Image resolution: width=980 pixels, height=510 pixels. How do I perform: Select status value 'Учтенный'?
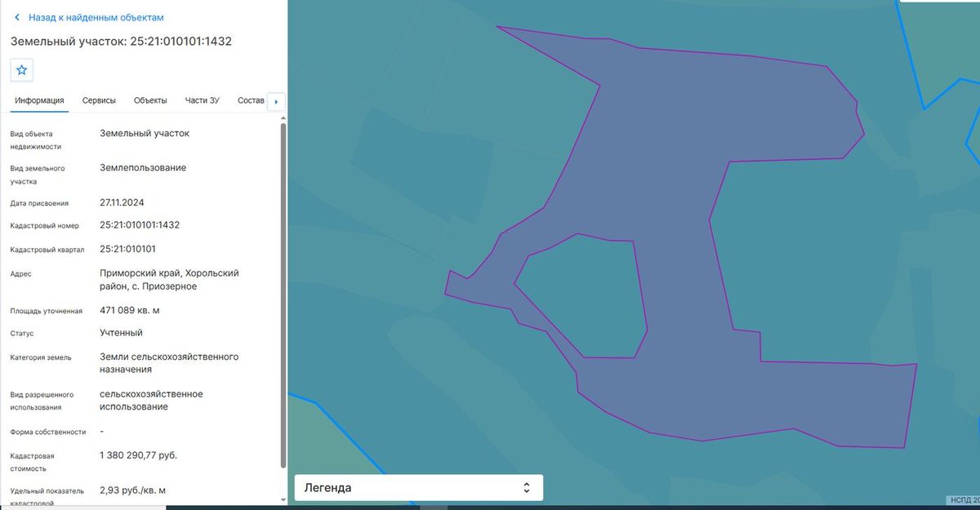121,333
